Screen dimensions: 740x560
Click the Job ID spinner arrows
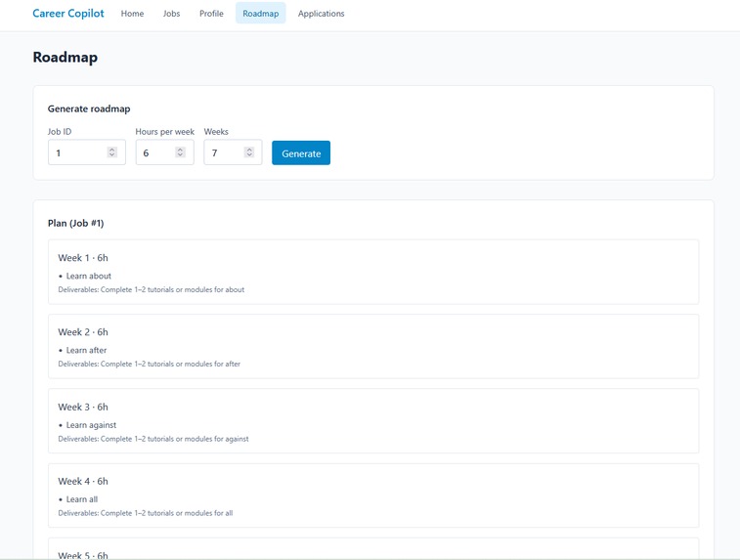tap(111, 151)
